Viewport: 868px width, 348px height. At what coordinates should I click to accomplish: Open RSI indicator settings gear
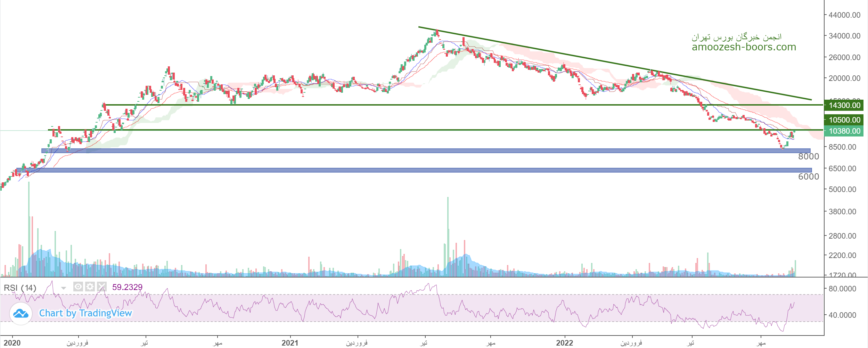(x=90, y=287)
